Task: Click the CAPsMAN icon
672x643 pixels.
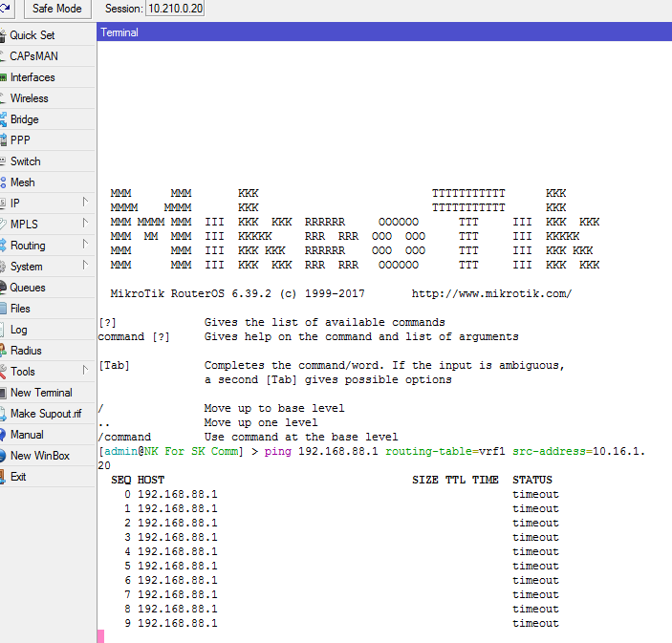Action: tap(3, 56)
